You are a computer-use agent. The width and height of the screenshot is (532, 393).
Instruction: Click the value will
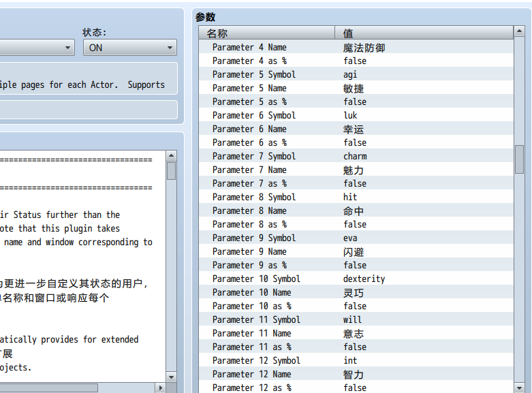pyautogui.click(x=353, y=319)
